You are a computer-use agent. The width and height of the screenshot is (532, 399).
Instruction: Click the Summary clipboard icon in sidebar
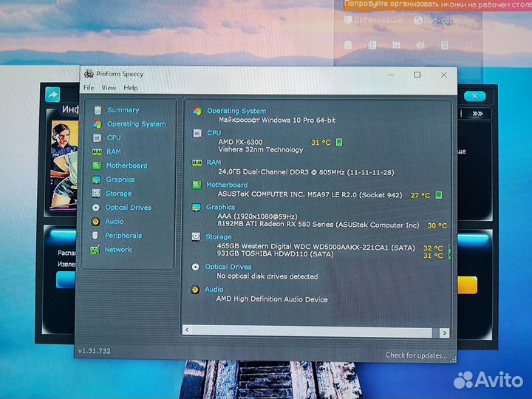tap(98, 110)
